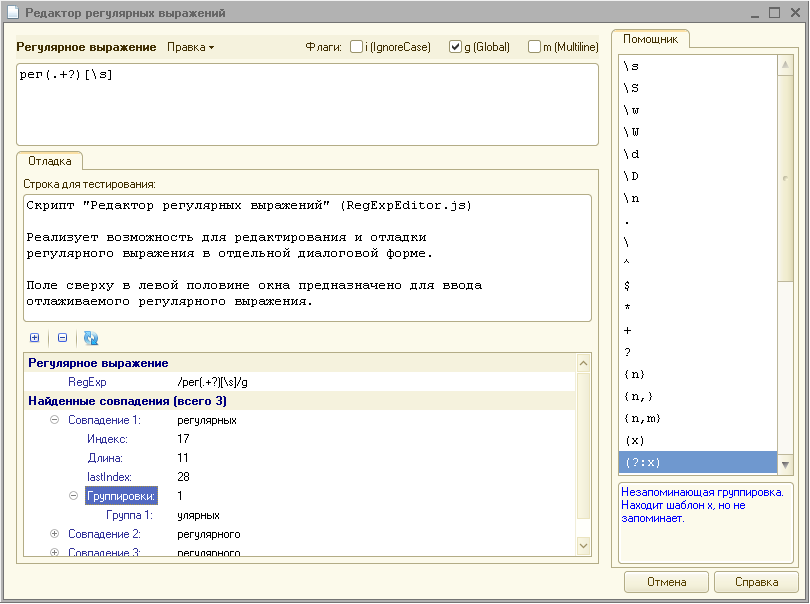Select the {n,m} quantifier in helper list
The height and width of the screenshot is (604, 810).
tap(641, 418)
